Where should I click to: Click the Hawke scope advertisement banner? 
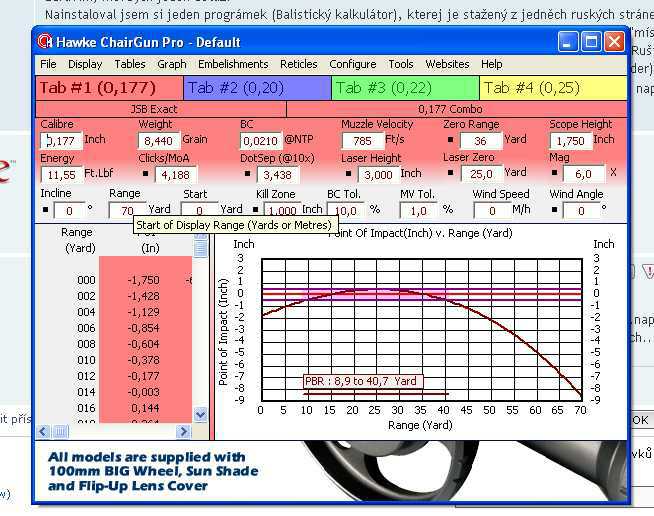click(331, 471)
